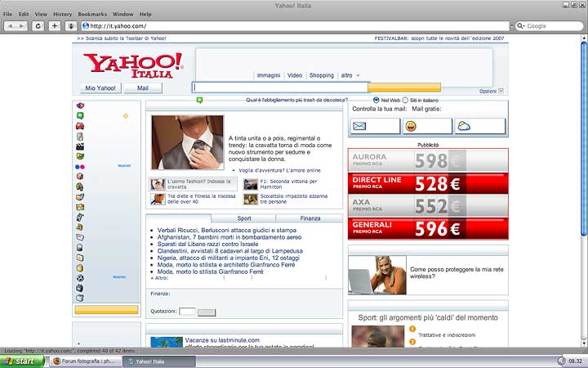Open the television sidebar icon

click(80, 288)
